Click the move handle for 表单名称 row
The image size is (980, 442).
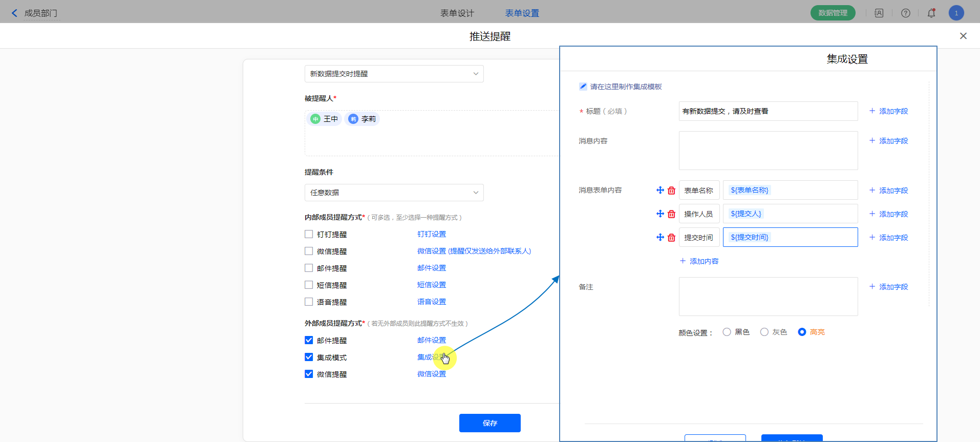660,191
